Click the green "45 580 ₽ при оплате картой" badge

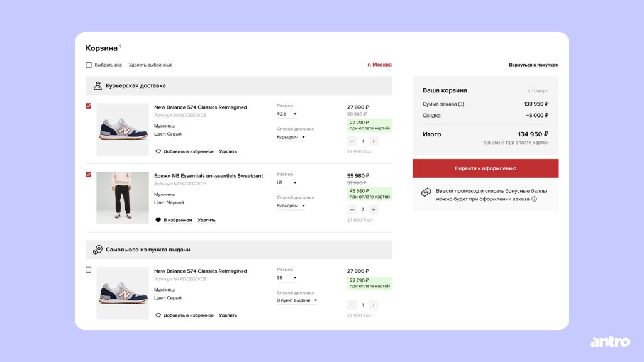point(370,194)
